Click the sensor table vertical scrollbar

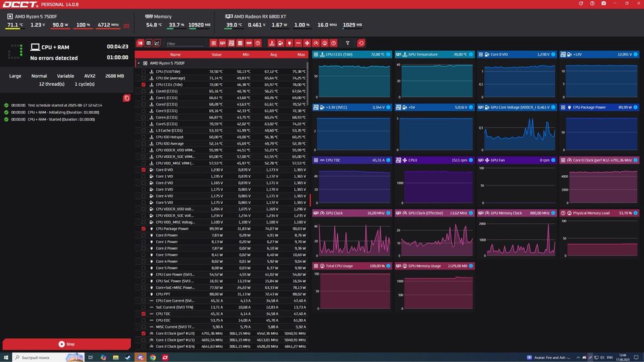(307, 83)
